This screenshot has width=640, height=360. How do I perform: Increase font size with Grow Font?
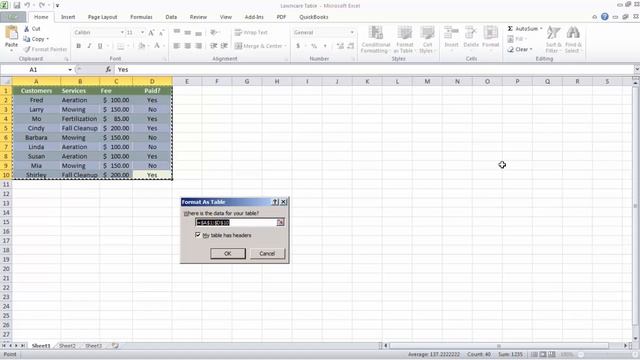(x=151, y=33)
